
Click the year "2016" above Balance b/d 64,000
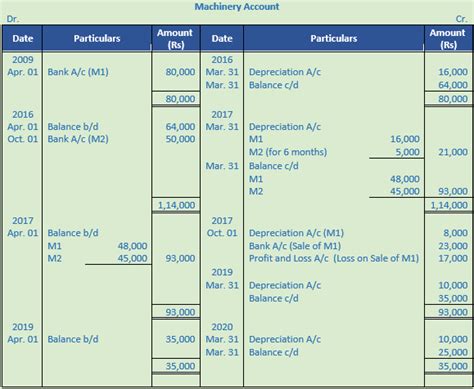pyautogui.click(x=23, y=114)
